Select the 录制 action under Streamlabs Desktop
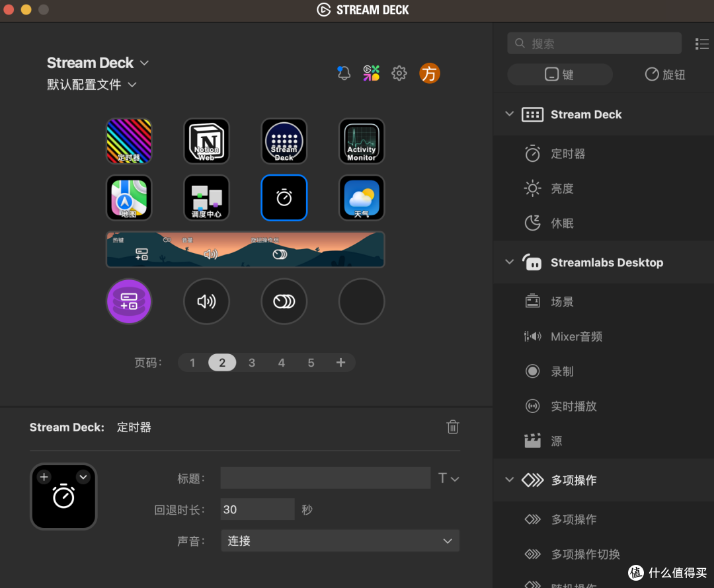 pyautogui.click(x=563, y=371)
